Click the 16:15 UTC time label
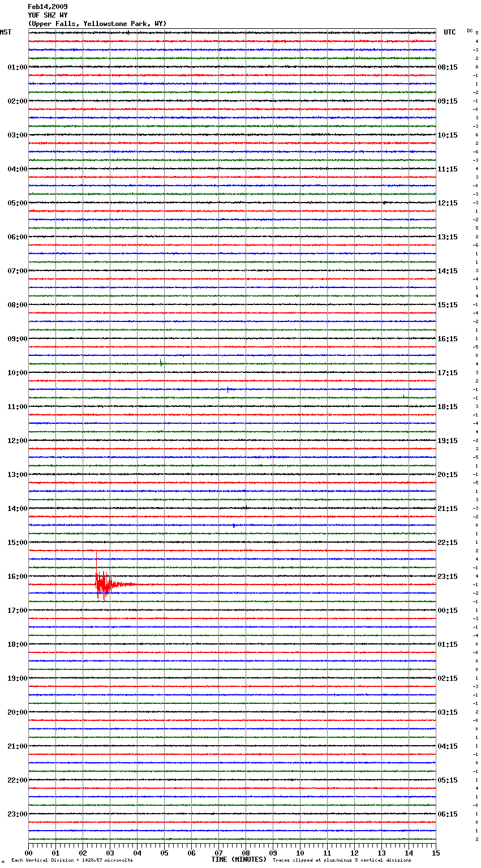The height and width of the screenshot is (868, 481). (448, 339)
